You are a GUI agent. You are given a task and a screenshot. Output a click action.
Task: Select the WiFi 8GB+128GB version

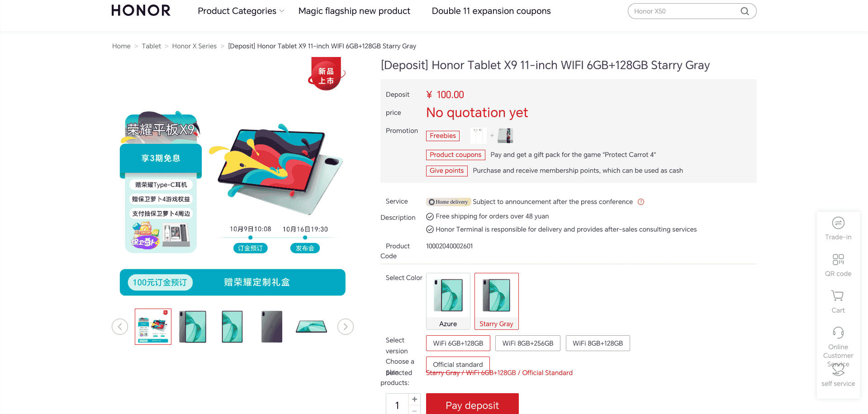coord(598,343)
